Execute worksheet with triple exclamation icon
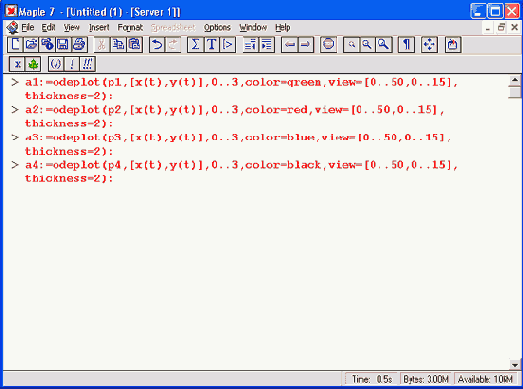 (87, 64)
